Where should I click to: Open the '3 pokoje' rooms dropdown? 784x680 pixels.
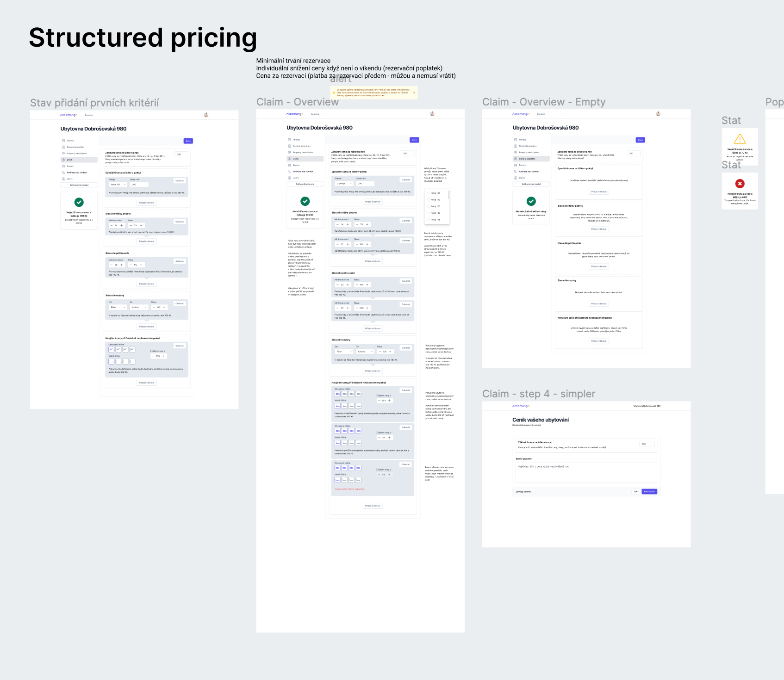[x=344, y=184]
